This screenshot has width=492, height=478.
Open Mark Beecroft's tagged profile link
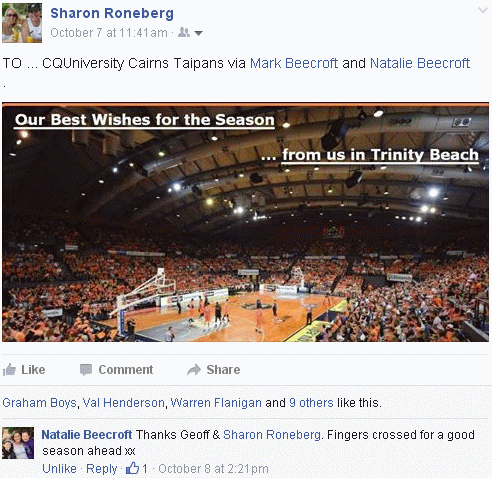coord(294,63)
